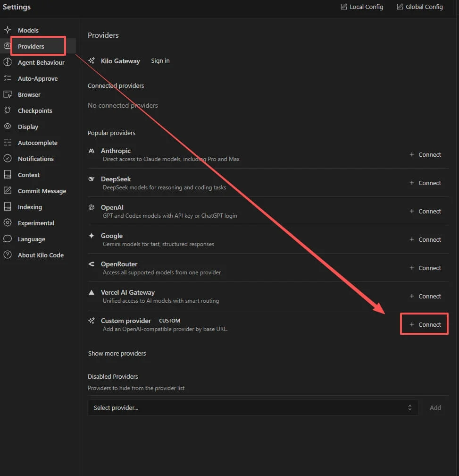459x476 pixels.
Task: Click the 'Popular providers' heading
Action: (x=112, y=133)
